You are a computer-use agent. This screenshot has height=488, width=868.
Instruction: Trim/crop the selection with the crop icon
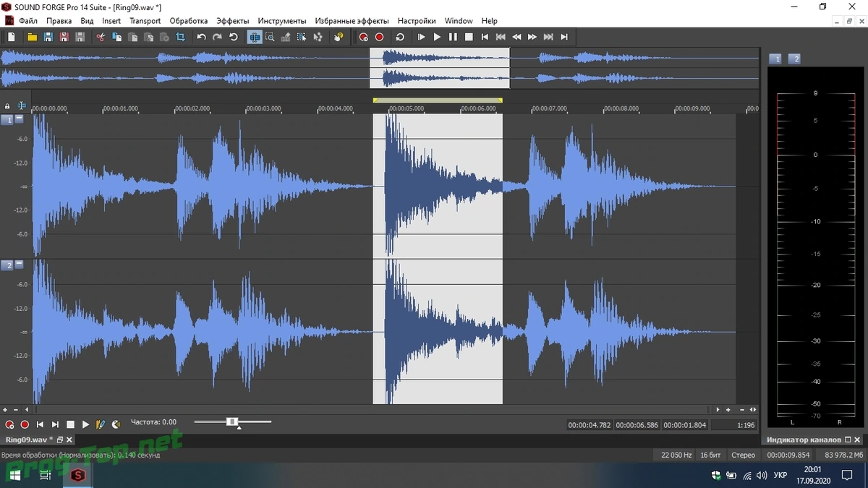[180, 37]
